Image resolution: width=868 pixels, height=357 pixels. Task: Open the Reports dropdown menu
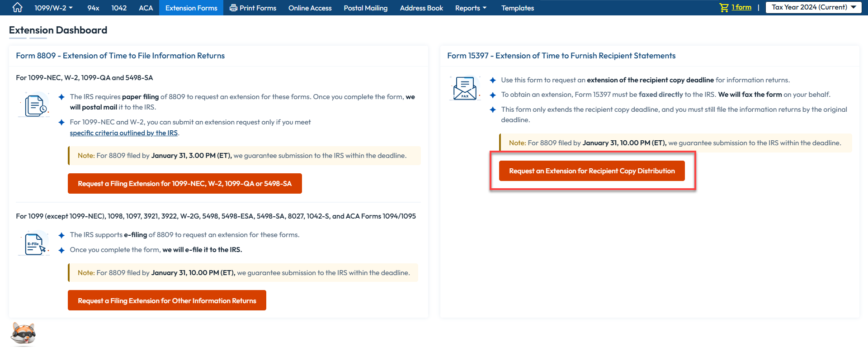471,8
